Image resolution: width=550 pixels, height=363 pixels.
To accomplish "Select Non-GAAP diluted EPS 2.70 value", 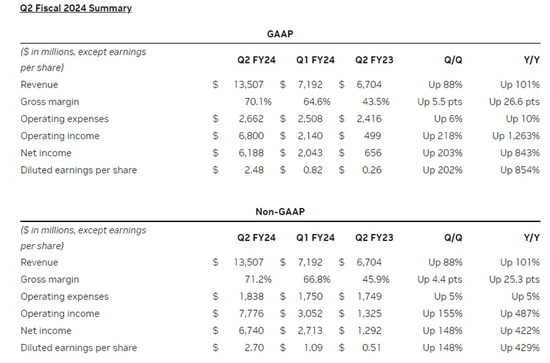I will (254, 348).
